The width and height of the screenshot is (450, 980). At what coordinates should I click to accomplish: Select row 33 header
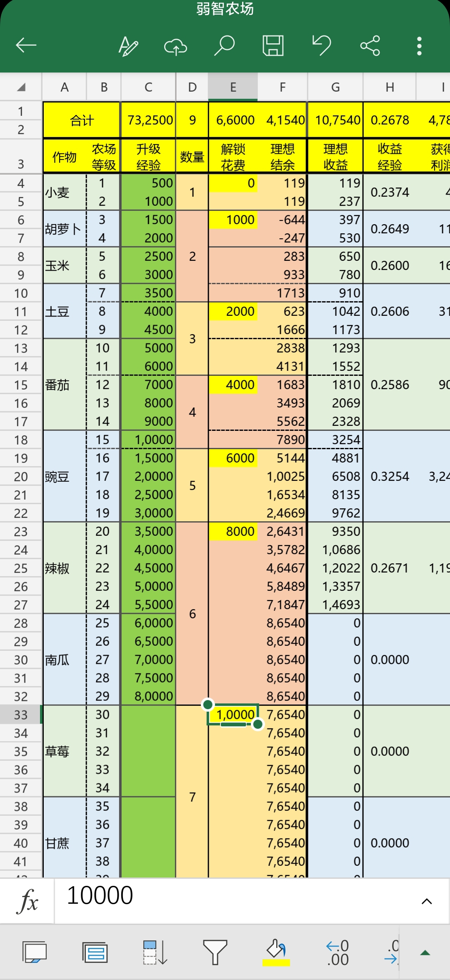coord(21,715)
